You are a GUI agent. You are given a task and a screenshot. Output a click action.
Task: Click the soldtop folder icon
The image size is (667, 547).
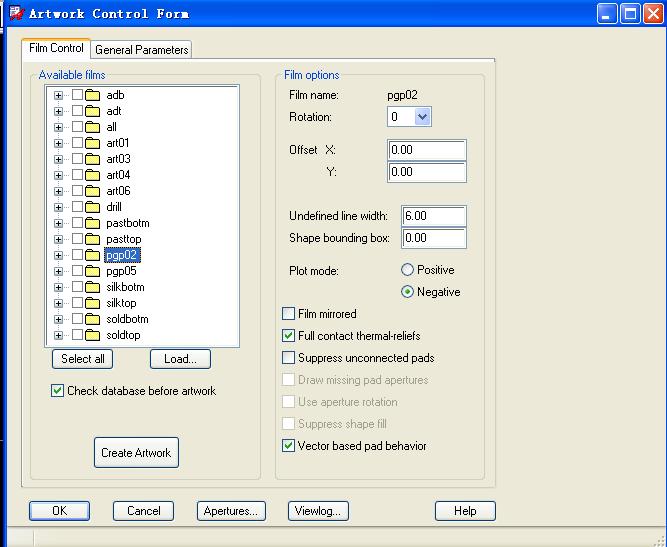tap(92, 336)
